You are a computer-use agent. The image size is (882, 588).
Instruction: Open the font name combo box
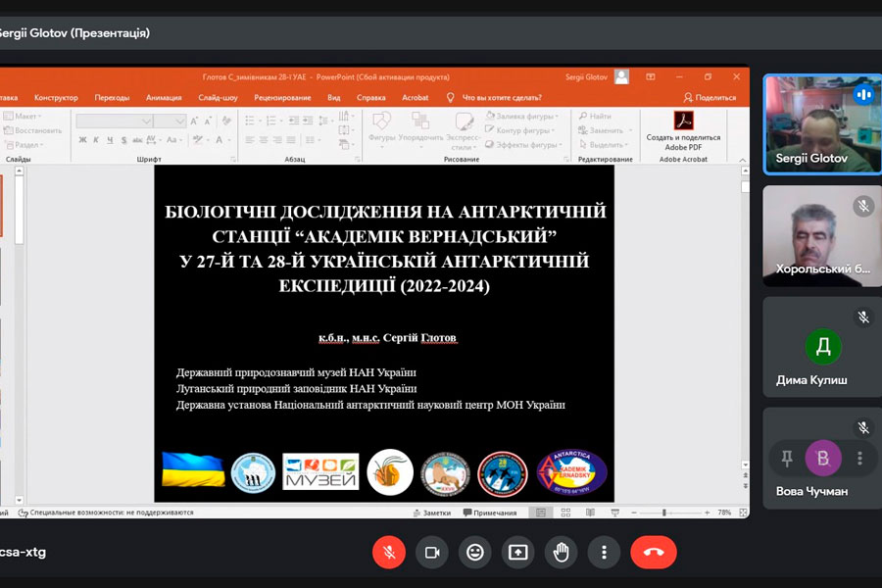point(115,121)
